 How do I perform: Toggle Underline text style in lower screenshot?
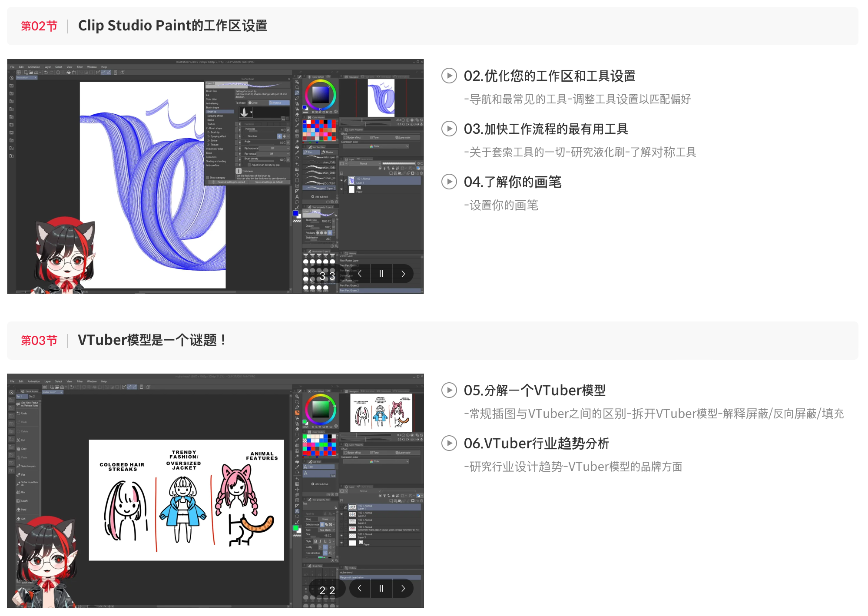(325, 541)
